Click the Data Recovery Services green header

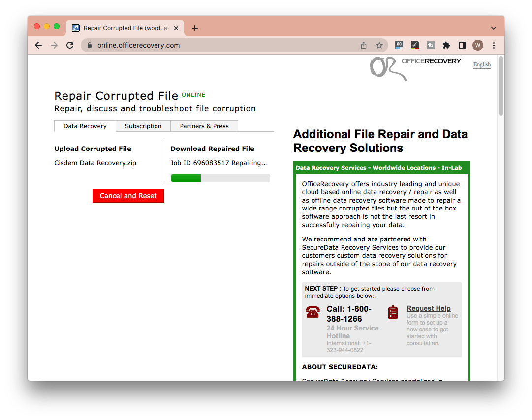(382, 167)
